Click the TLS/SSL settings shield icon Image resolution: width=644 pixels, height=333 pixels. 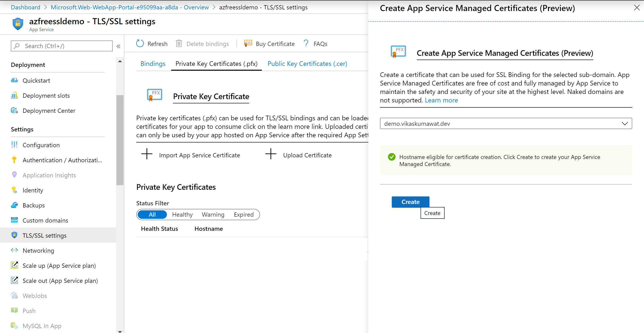14,235
